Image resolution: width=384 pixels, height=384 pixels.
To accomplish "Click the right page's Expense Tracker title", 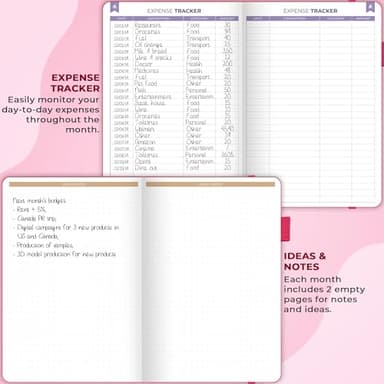I will [x=310, y=11].
